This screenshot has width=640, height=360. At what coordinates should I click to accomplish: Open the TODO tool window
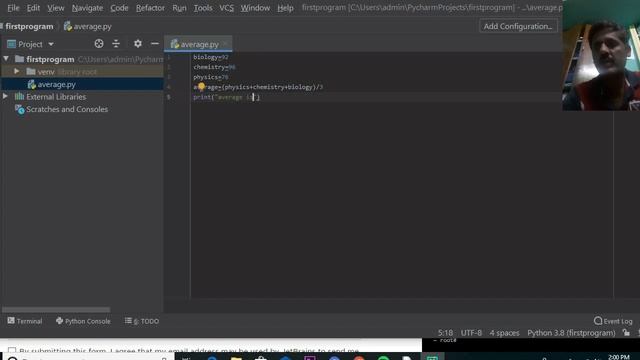click(142, 321)
